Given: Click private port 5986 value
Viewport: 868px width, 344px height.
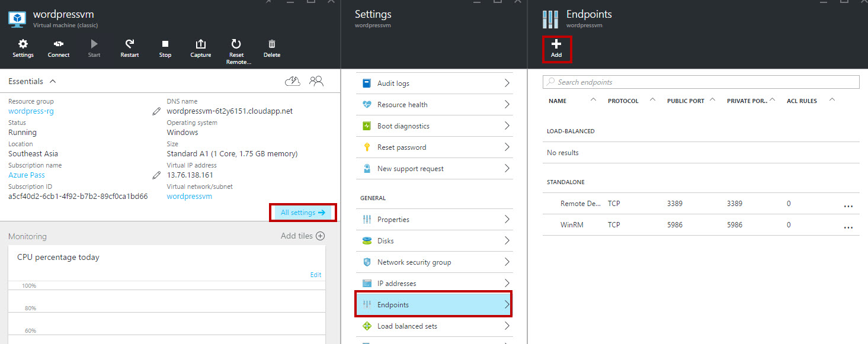Looking at the screenshot, I should [x=735, y=225].
